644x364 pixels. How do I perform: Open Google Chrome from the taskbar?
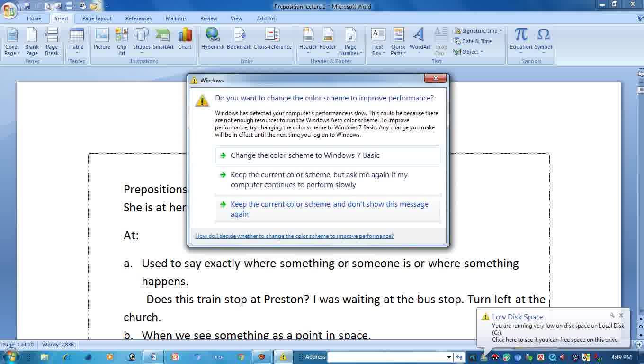pos(241,357)
